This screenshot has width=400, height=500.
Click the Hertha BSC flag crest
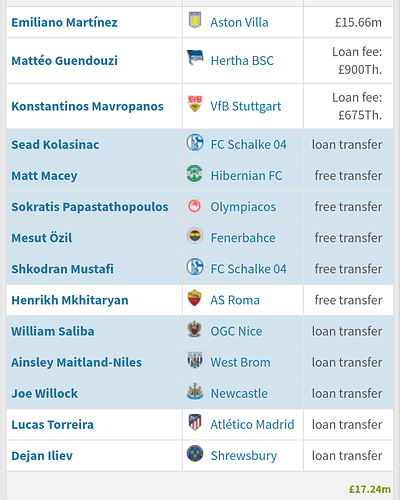coord(195,58)
